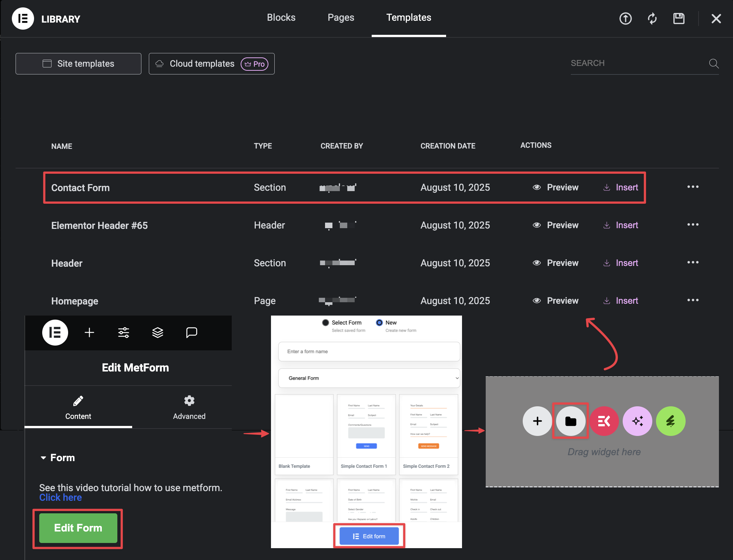Sort by the Name column header
Image resolution: width=733 pixels, height=560 pixels.
point(61,146)
